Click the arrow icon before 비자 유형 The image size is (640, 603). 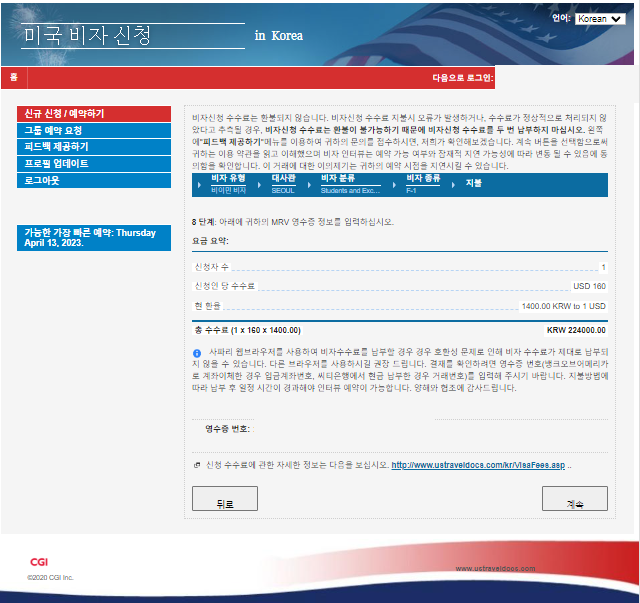tap(200, 185)
